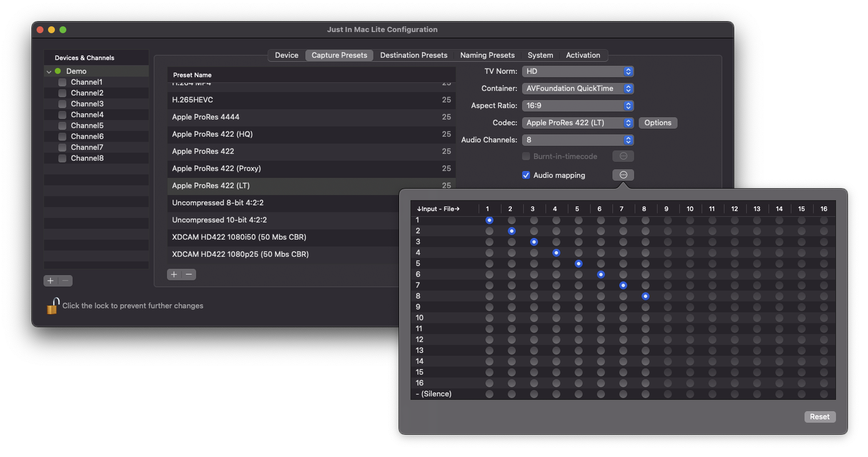Click the minus button under Devices & Channels
Viewport: 868px width, 457px height.
(x=66, y=281)
